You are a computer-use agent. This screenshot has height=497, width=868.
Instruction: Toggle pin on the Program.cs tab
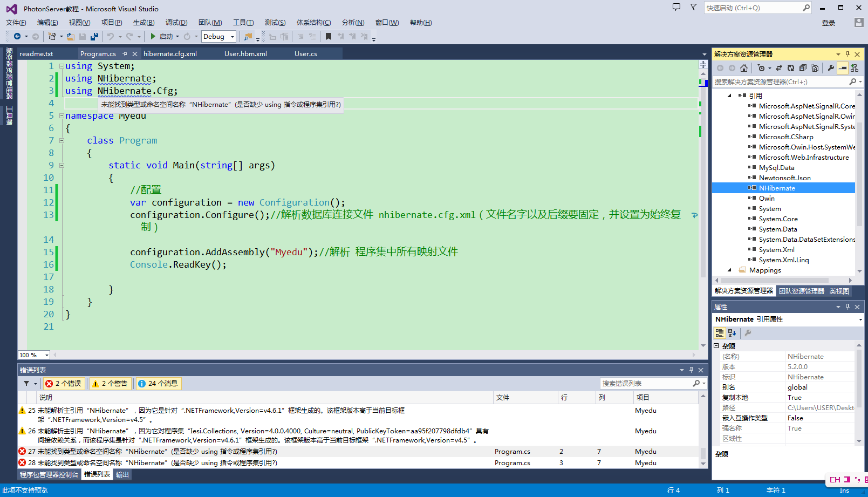tap(125, 53)
